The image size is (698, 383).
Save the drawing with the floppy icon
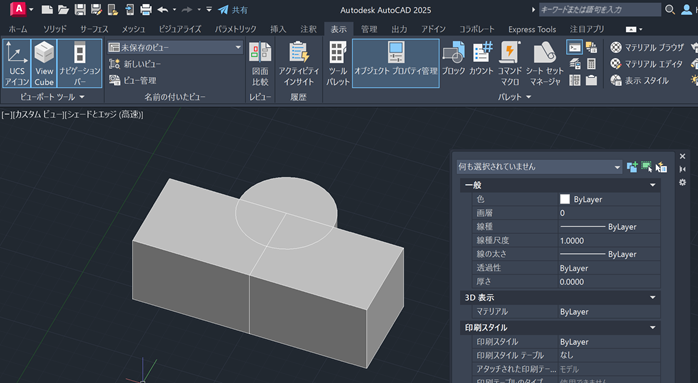[80, 9]
